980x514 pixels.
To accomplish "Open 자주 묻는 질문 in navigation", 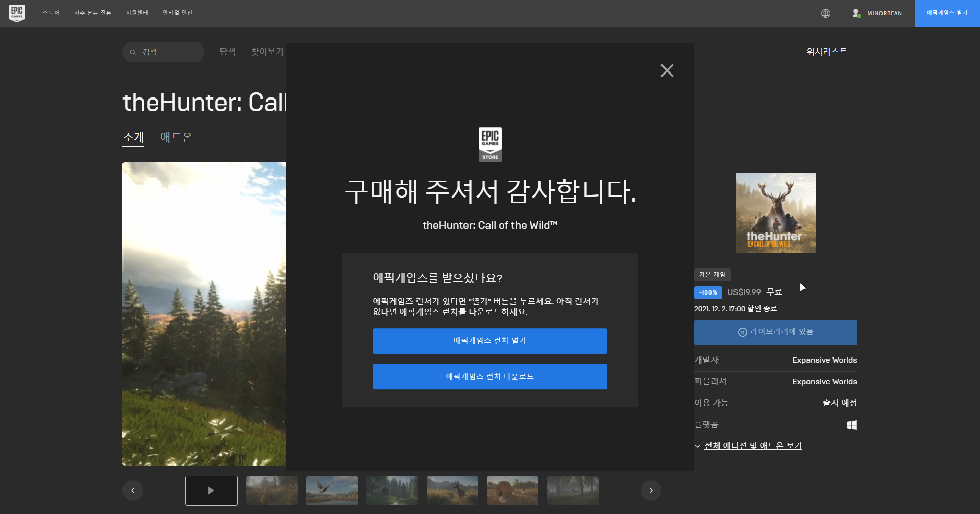I will (92, 13).
